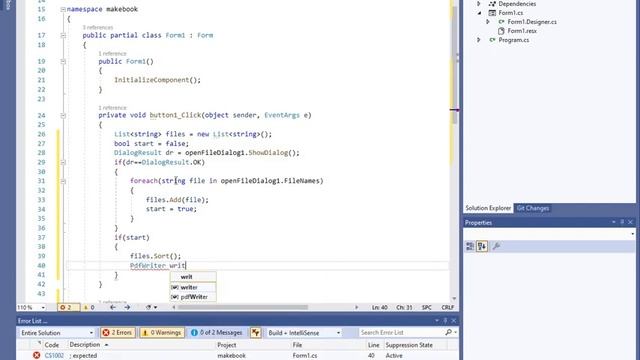Click the '1 reference' CodeLens above button1_Click
The height and width of the screenshot is (360, 640).
pyautogui.click(x=112, y=108)
